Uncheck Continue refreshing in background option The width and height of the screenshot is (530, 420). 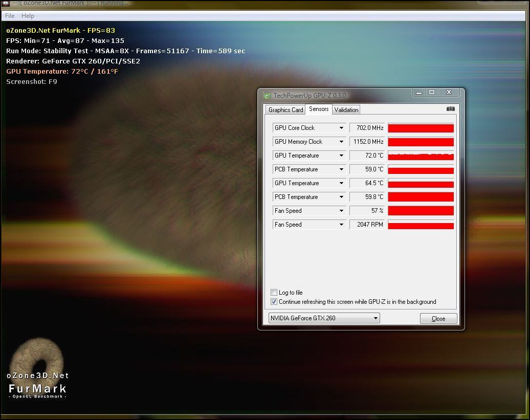point(274,302)
